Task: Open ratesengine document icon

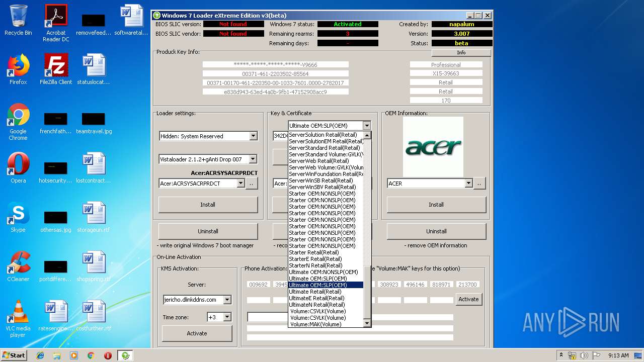Action: tap(56, 316)
